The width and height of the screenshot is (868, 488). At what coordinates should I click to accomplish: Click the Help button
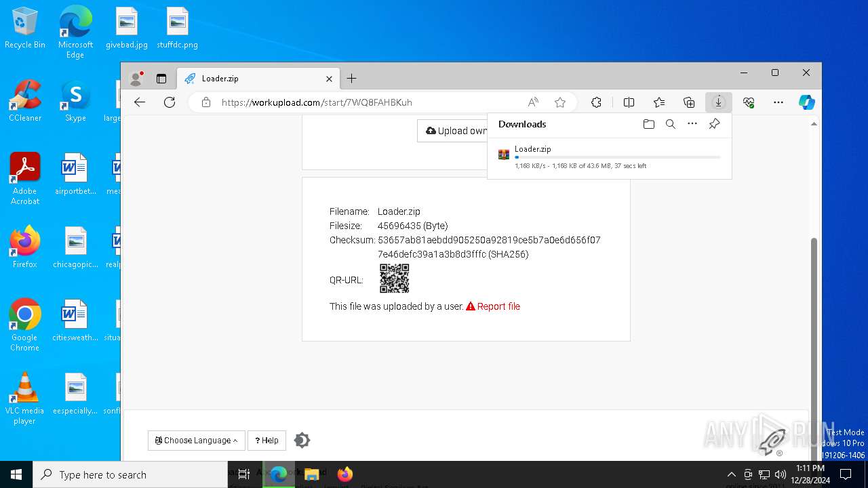(267, 441)
